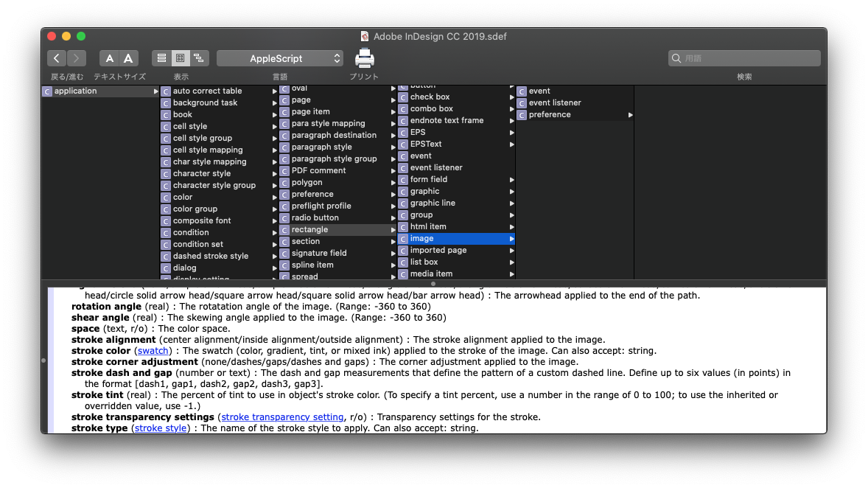Image resolution: width=868 pixels, height=488 pixels.
Task: Select paragraph style group class
Action: click(335, 158)
